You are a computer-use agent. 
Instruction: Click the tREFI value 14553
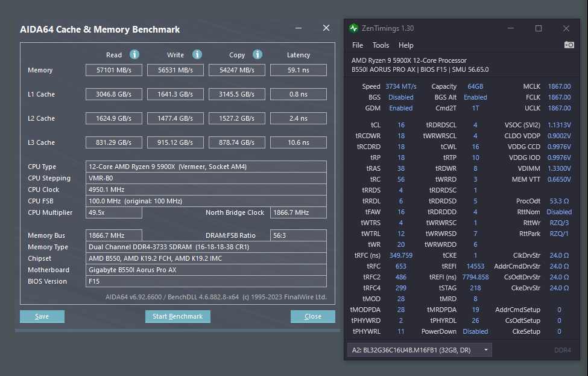click(x=475, y=266)
